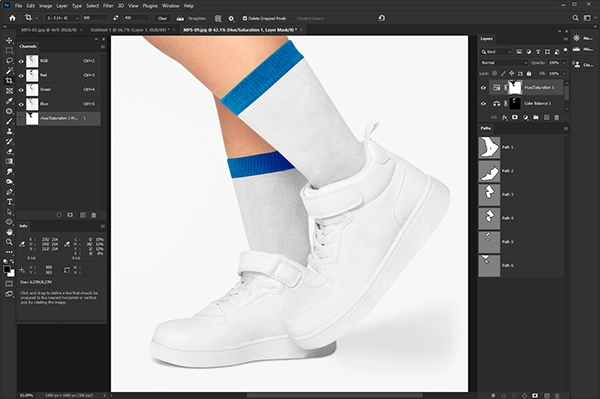The height and width of the screenshot is (399, 600).
Task: Select the Magic Wand tool
Action: (x=9, y=70)
